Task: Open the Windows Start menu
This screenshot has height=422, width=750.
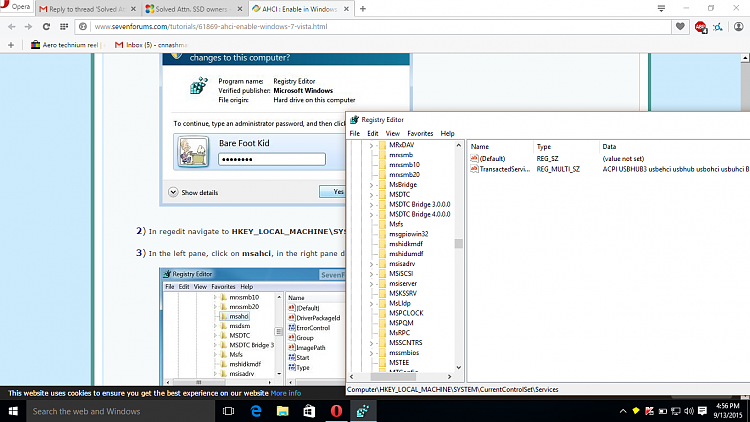Action: [13, 411]
